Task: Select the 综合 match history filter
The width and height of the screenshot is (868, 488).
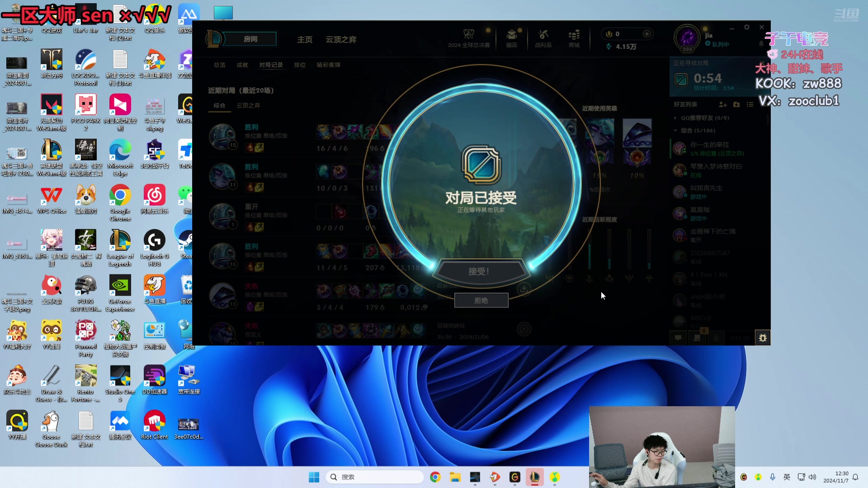Action: point(219,105)
